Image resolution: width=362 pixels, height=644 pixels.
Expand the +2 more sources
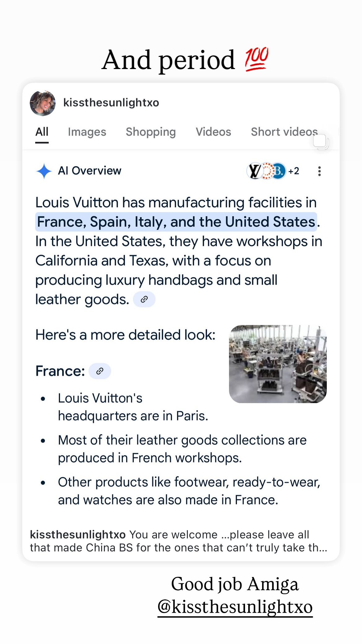[294, 171]
